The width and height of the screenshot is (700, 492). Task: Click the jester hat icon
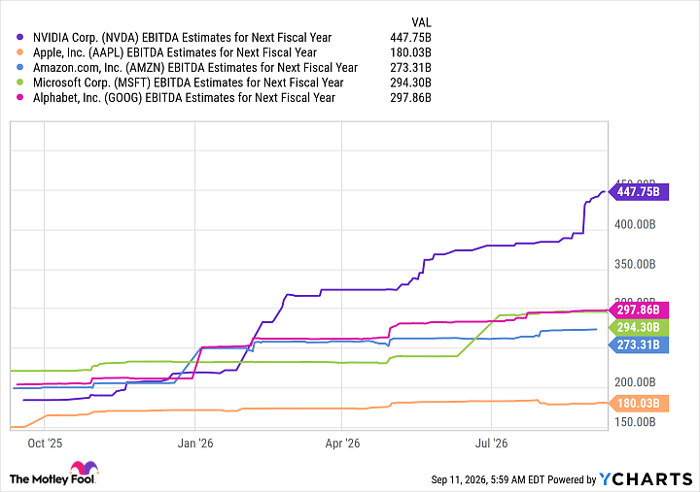[x=84, y=468]
